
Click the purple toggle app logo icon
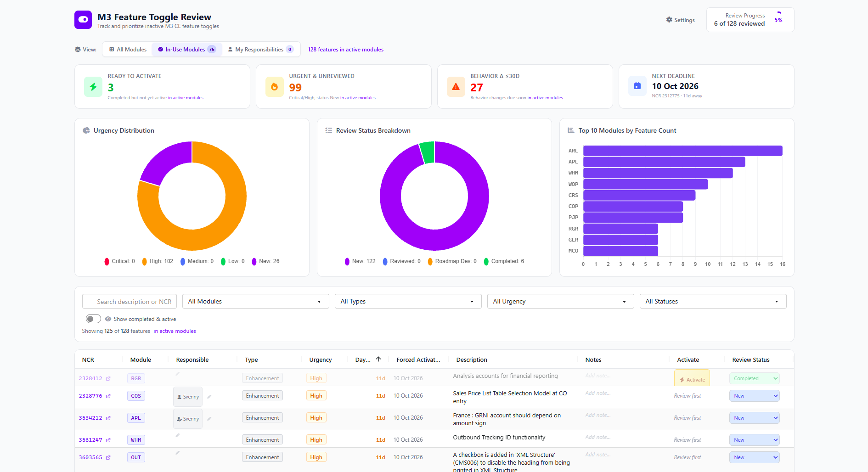[x=83, y=20]
